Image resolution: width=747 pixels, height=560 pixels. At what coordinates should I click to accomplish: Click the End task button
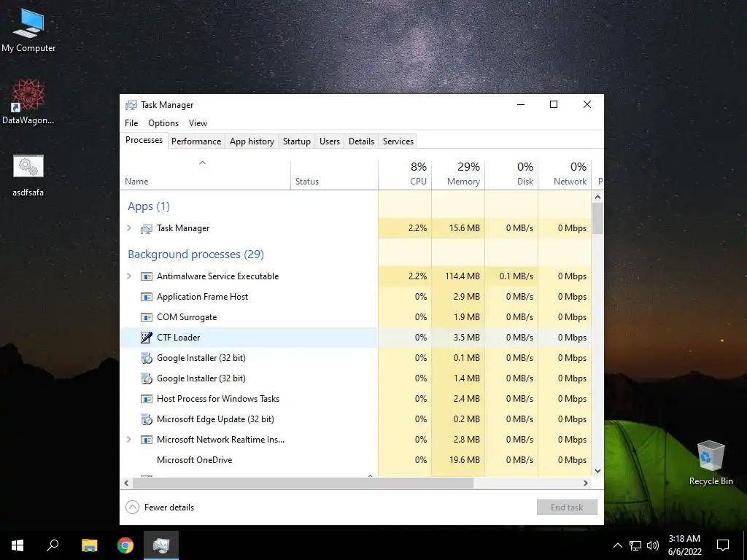[x=567, y=507]
